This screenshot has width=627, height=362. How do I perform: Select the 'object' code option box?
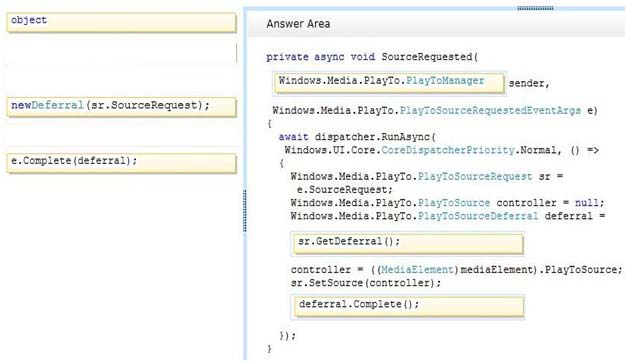(x=122, y=22)
